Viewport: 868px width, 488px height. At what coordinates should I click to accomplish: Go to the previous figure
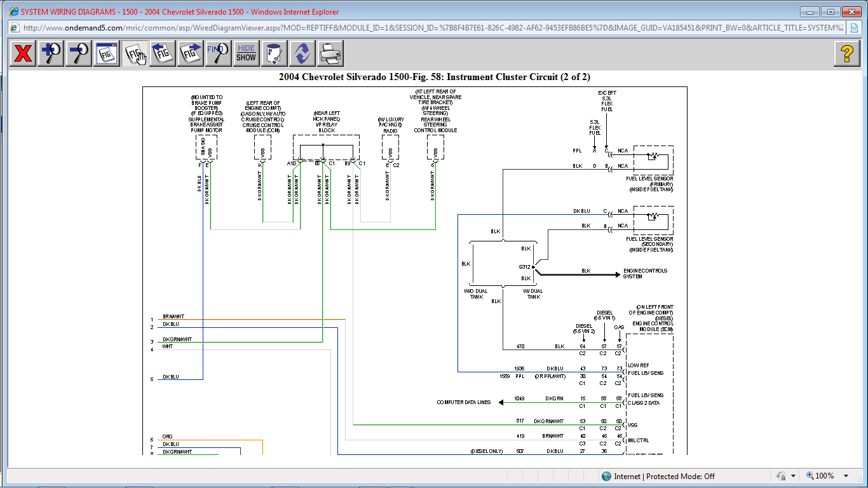pyautogui.click(x=163, y=53)
